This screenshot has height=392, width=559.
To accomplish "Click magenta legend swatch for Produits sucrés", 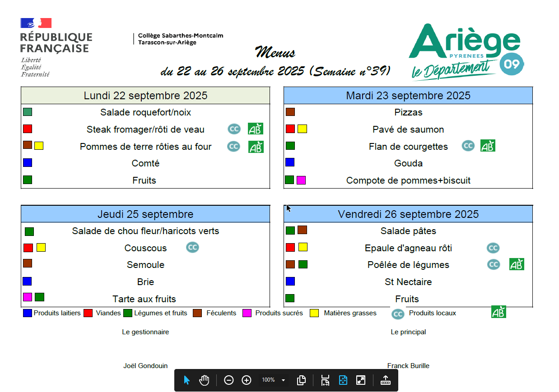I will pos(247,313).
